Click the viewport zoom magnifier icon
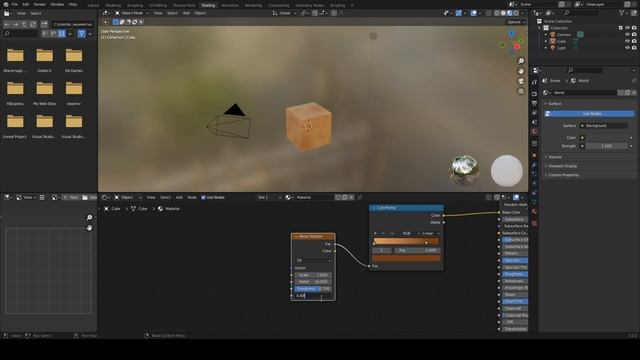 521,61
